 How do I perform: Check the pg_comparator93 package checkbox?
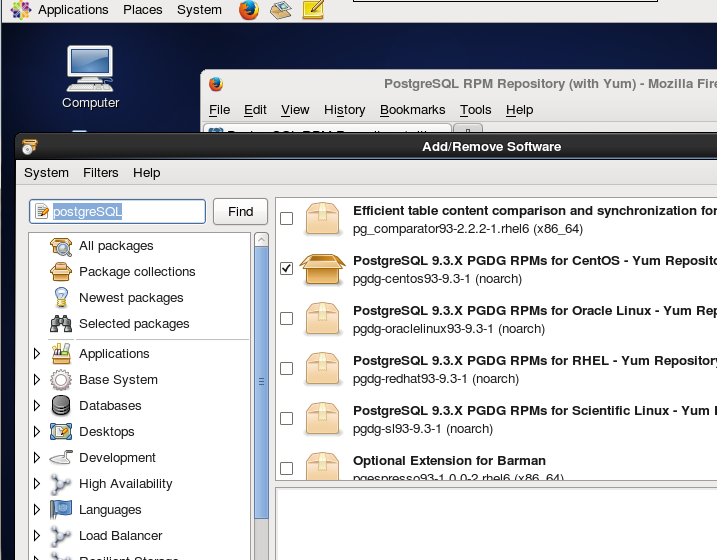pos(287,219)
